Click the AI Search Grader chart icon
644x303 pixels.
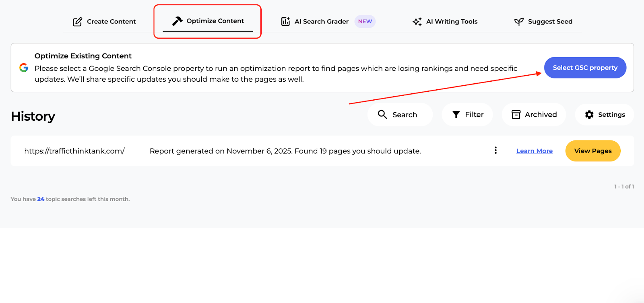tap(285, 21)
